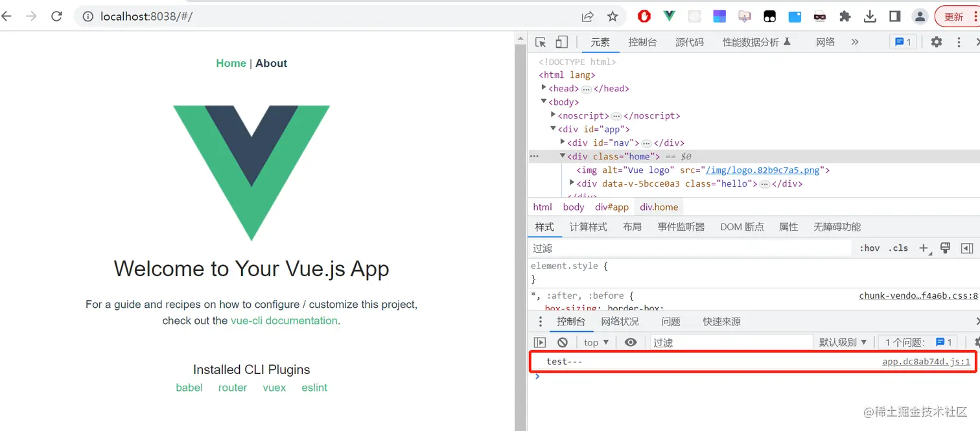
Task: Open the 无障碍功能 tab
Action: click(x=837, y=227)
